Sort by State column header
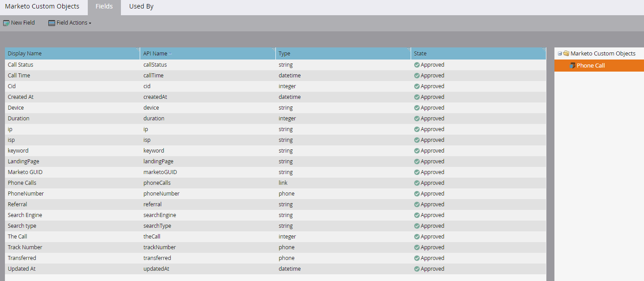644x281 pixels. [x=420, y=53]
